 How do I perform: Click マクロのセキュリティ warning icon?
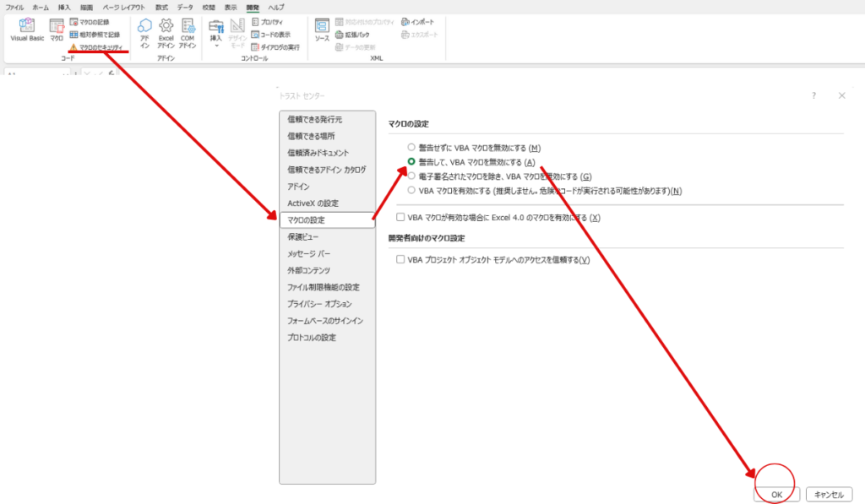pos(73,47)
